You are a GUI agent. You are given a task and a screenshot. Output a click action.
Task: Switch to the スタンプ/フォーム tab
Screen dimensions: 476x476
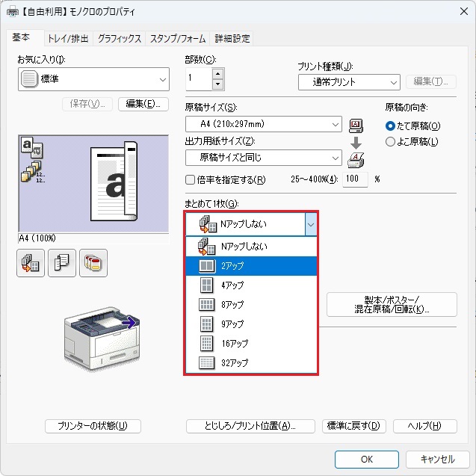coord(178,39)
